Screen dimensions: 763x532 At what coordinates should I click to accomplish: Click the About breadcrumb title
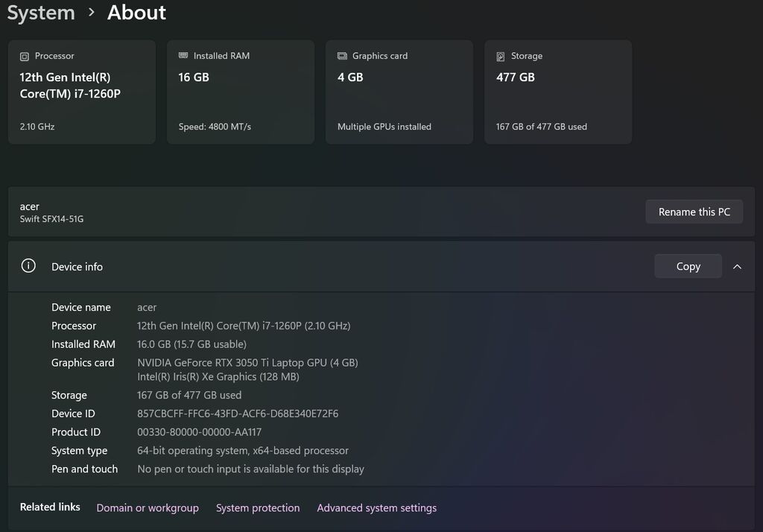coord(137,12)
